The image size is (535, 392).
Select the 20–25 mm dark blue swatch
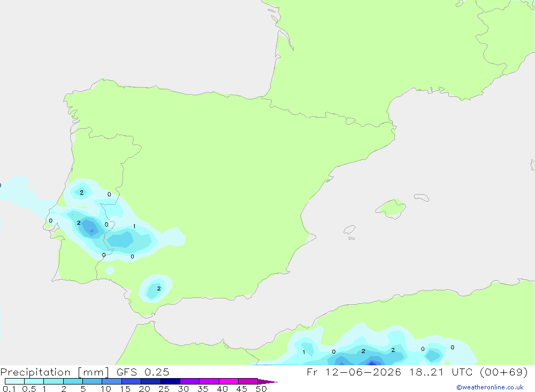pos(151,381)
